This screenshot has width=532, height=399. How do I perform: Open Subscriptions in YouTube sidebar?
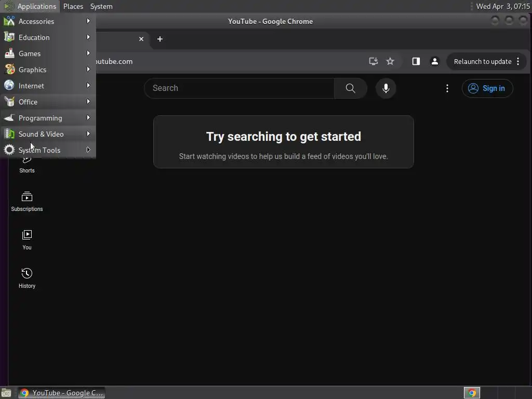[27, 202]
